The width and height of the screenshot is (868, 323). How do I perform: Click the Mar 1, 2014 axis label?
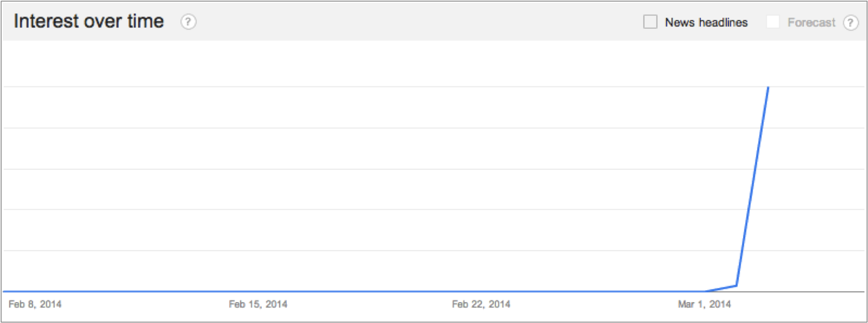click(x=704, y=304)
